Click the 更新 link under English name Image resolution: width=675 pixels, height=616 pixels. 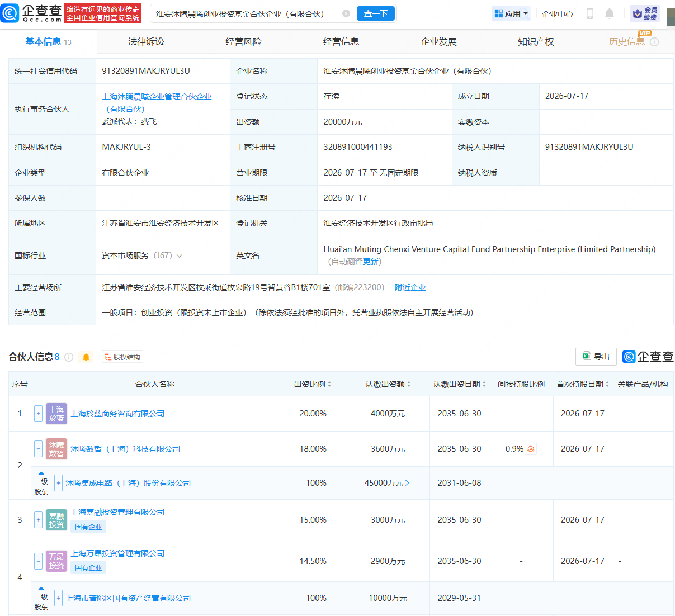tap(371, 262)
